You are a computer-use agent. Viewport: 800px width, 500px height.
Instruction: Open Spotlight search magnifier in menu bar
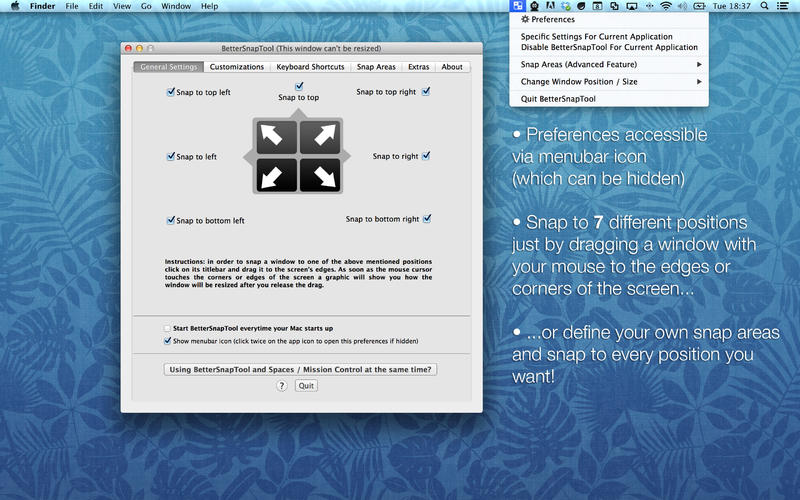[x=767, y=6]
